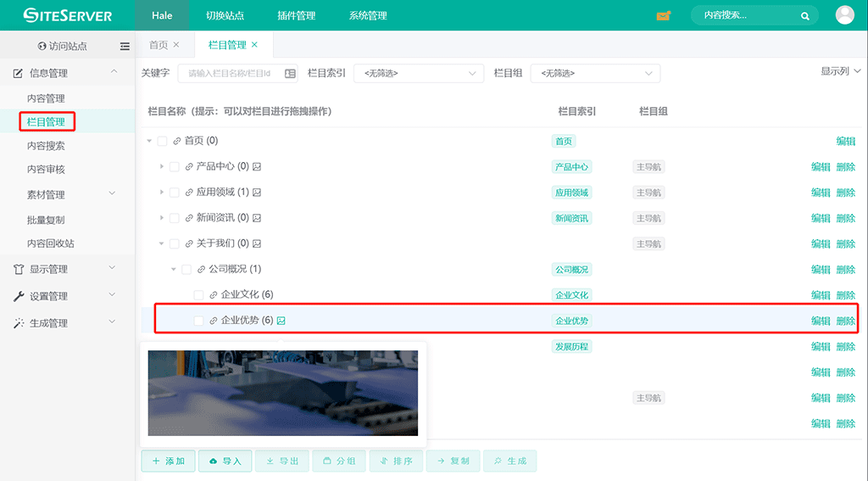
Task: Click the link icon beside 首页 row
Action: pyautogui.click(x=176, y=142)
